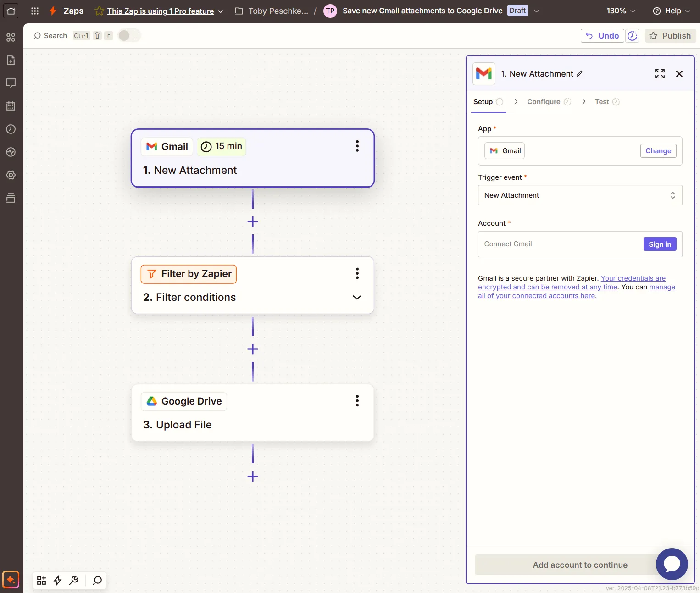Screen dimensions: 700x593
Task: Add step between Filter and Google Drive
Action: (x=253, y=349)
